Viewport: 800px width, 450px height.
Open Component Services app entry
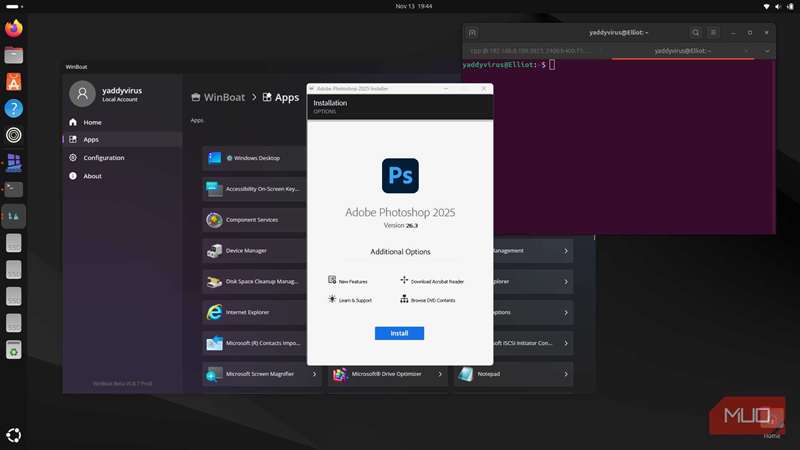[251, 220]
